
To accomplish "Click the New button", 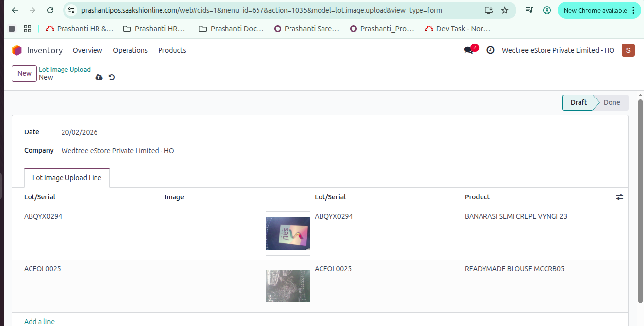I will click(24, 73).
